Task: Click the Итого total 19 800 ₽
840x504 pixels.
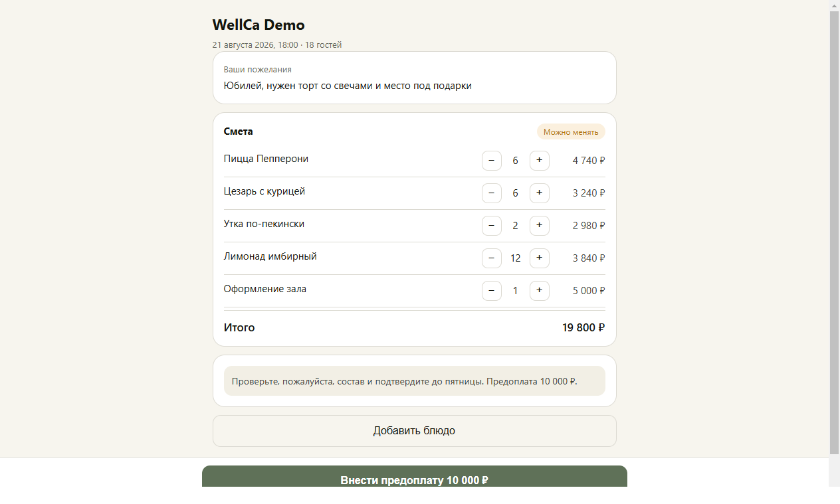Action: (583, 327)
